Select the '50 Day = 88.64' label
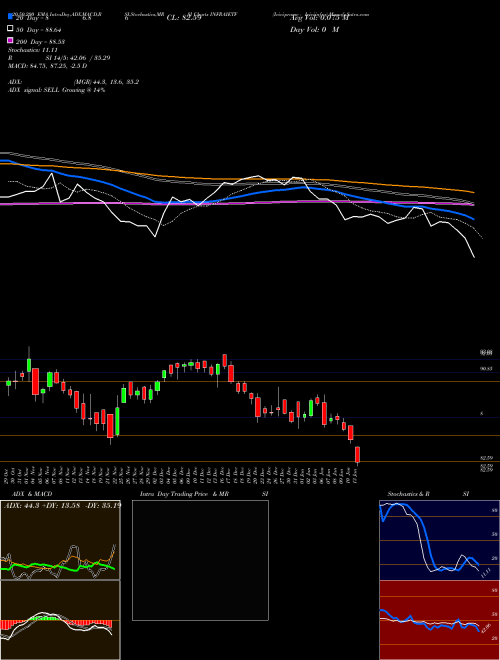The image size is (500, 660). pyautogui.click(x=39, y=30)
